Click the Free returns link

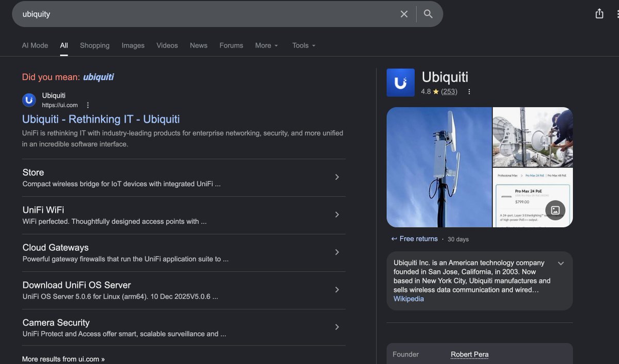(x=418, y=239)
